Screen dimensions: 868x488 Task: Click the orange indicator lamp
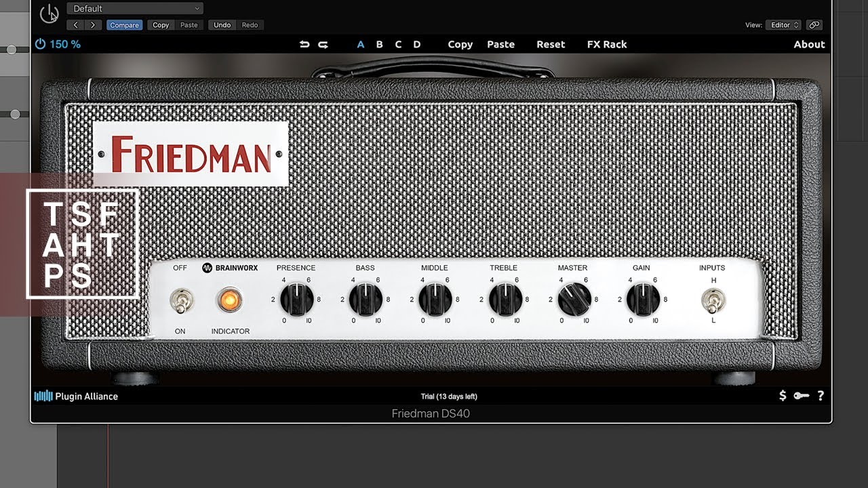pos(230,300)
